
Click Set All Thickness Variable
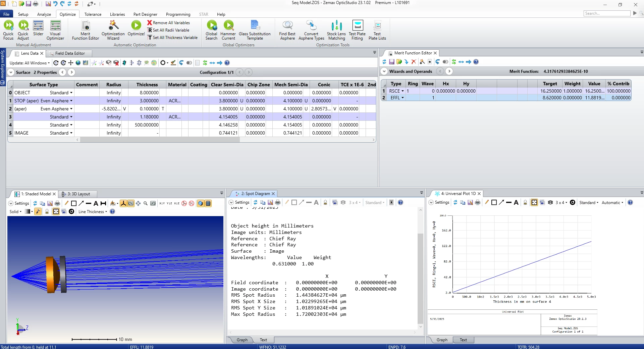pos(172,38)
